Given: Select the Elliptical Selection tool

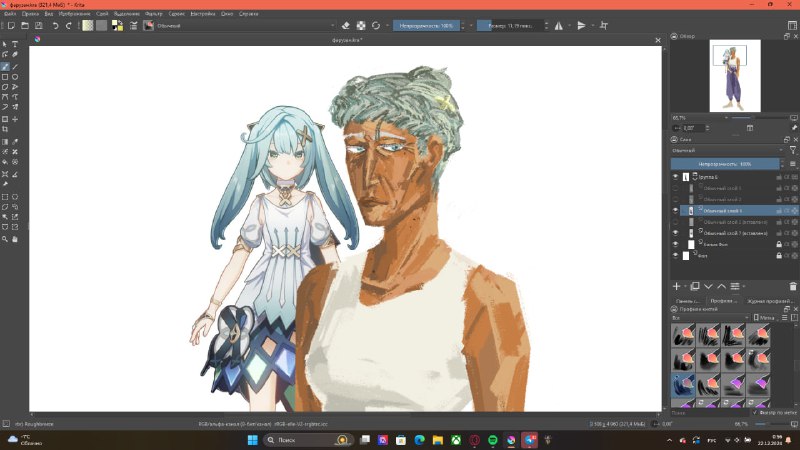Looking at the screenshot, I should coord(15,197).
